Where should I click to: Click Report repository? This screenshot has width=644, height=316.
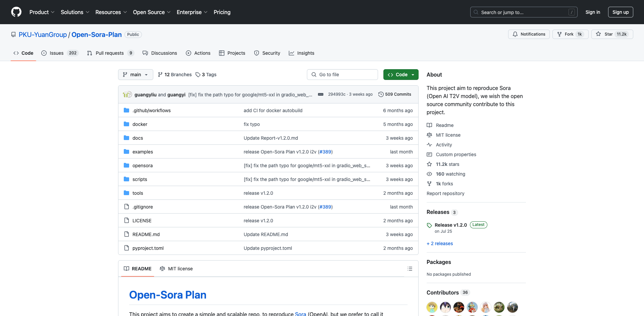pos(445,193)
